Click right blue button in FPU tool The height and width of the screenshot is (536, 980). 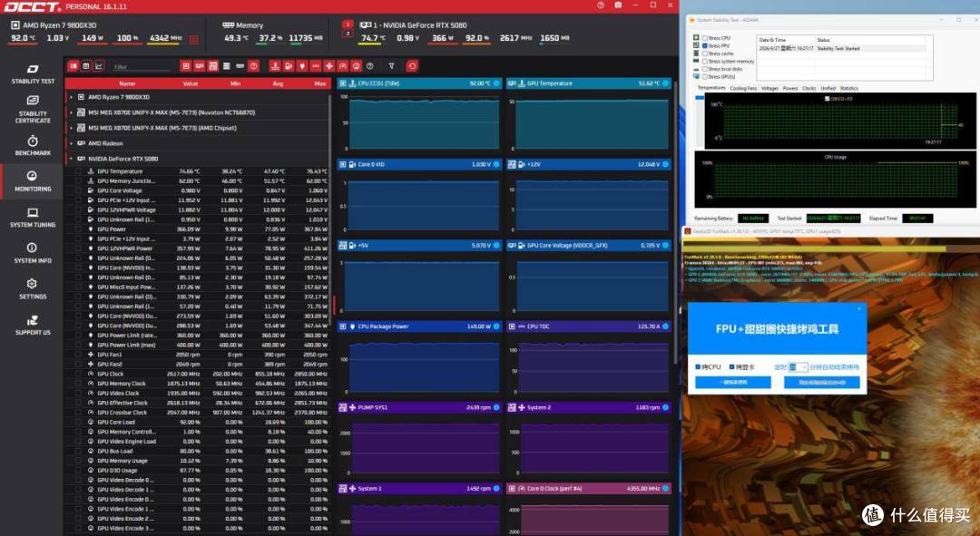tap(821, 382)
